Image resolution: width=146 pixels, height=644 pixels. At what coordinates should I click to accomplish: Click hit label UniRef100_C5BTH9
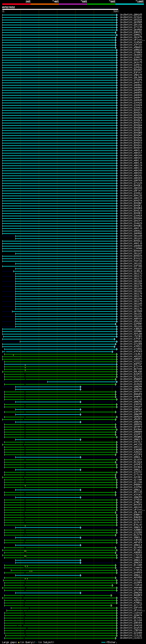(x=131, y=630)
